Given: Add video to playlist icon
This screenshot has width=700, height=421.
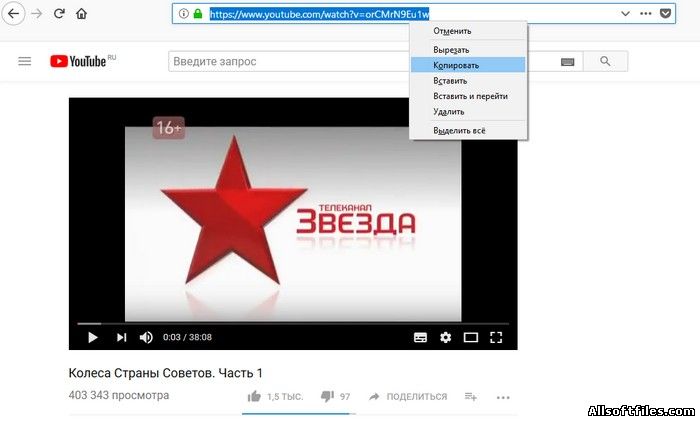Looking at the screenshot, I should click(x=471, y=396).
